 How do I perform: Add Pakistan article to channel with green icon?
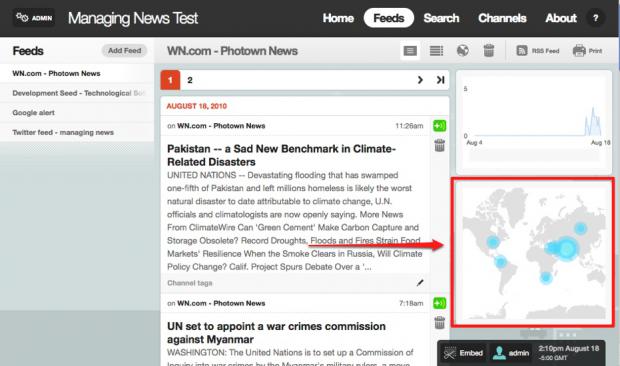[x=440, y=126]
